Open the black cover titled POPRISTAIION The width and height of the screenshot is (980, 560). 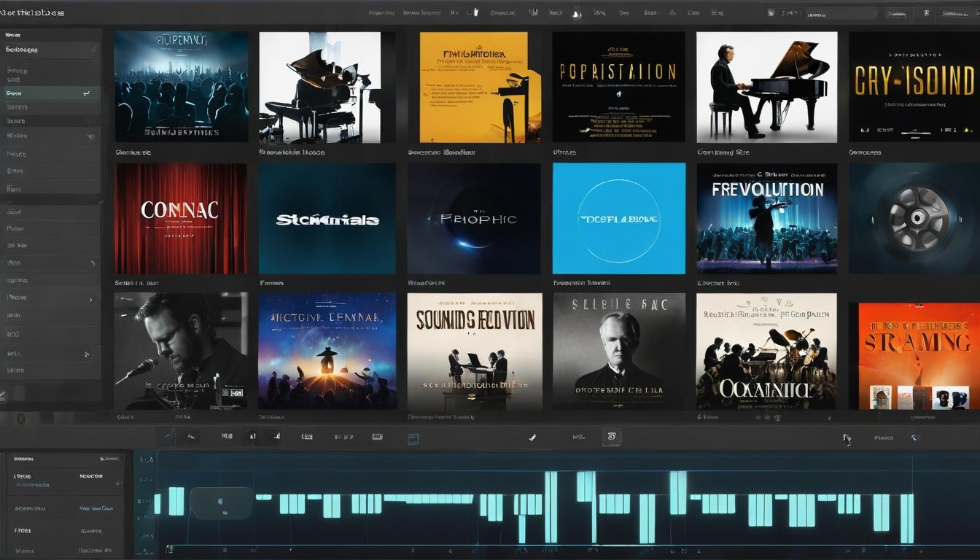point(618,87)
